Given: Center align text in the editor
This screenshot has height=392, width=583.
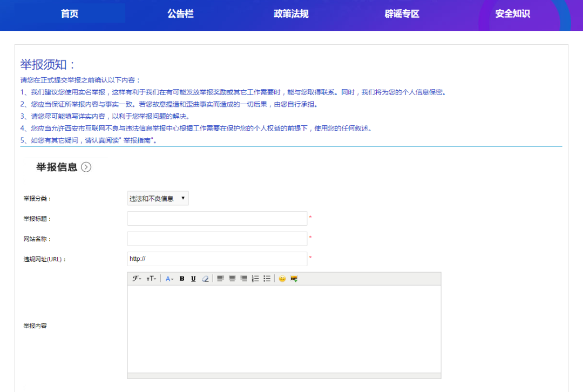Looking at the screenshot, I should point(232,279).
